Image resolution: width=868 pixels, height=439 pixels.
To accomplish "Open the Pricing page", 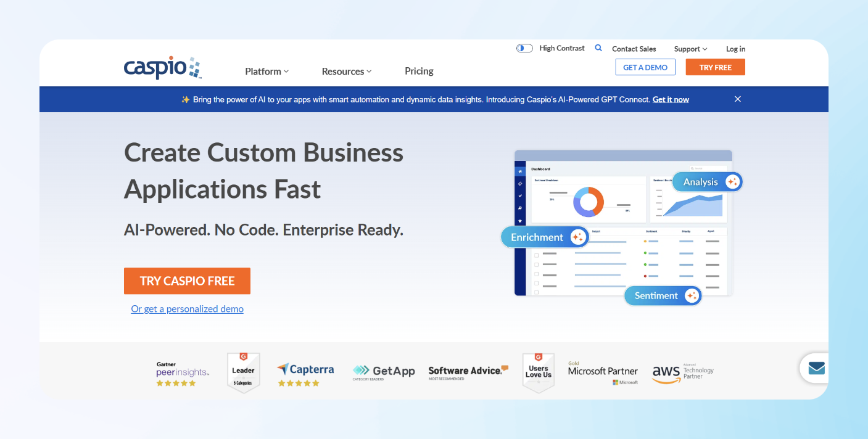I will [419, 72].
